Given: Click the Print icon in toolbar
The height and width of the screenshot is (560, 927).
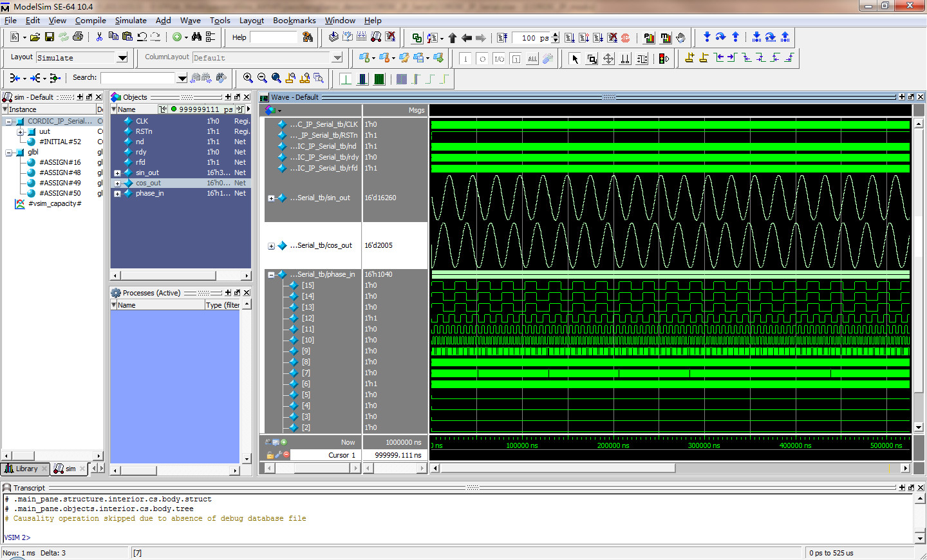Looking at the screenshot, I should point(78,37).
